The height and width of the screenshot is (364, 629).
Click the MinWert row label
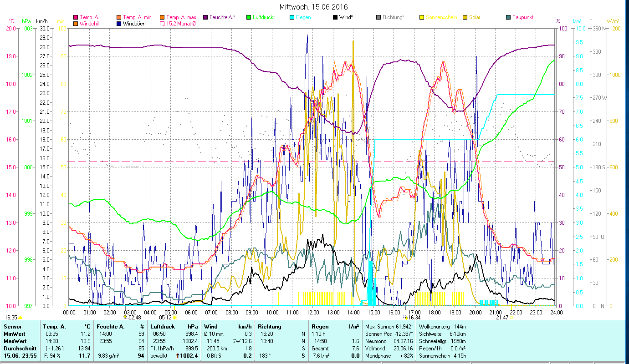point(15,334)
